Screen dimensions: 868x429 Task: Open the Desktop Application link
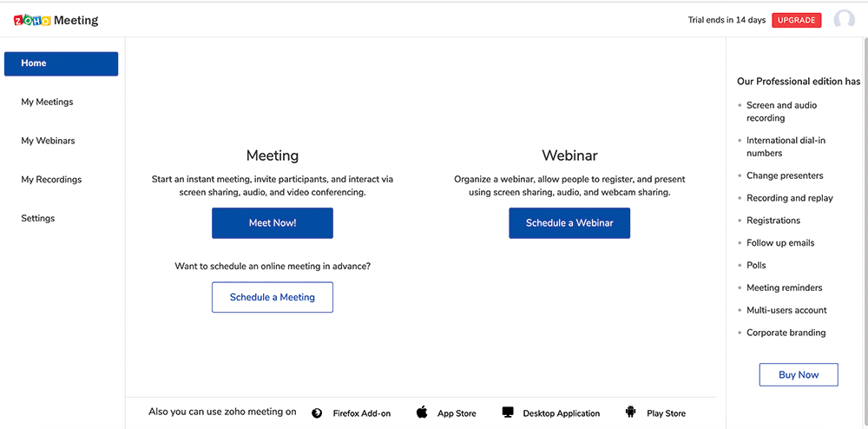(x=562, y=413)
